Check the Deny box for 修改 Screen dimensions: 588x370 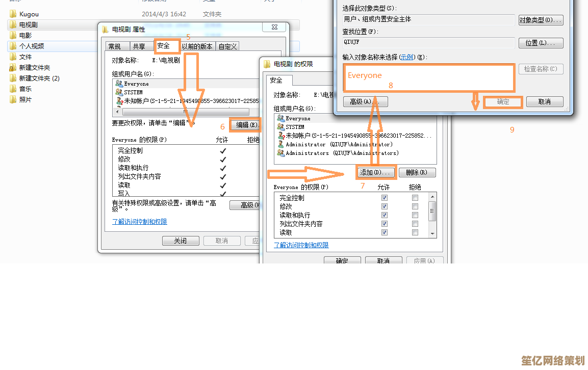pos(415,206)
